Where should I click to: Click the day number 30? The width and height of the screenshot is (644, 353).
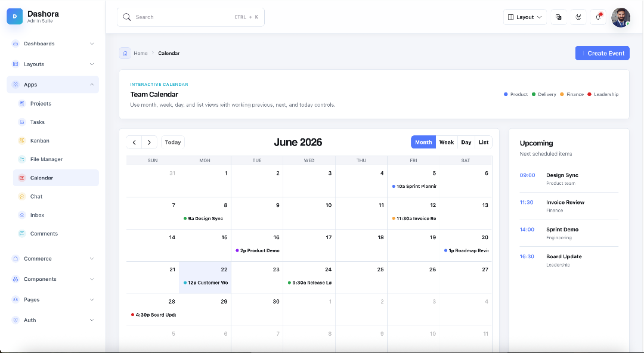(x=276, y=302)
